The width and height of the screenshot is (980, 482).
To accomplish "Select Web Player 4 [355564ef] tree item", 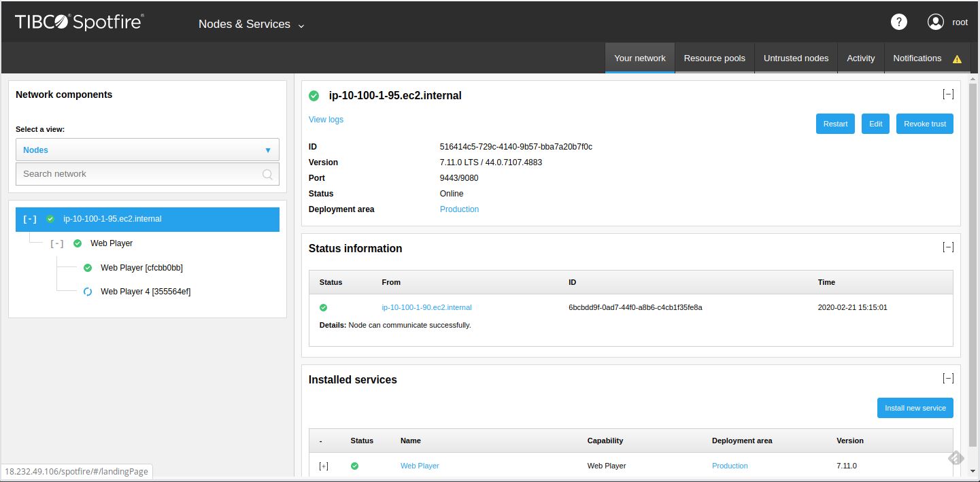I will coord(146,292).
